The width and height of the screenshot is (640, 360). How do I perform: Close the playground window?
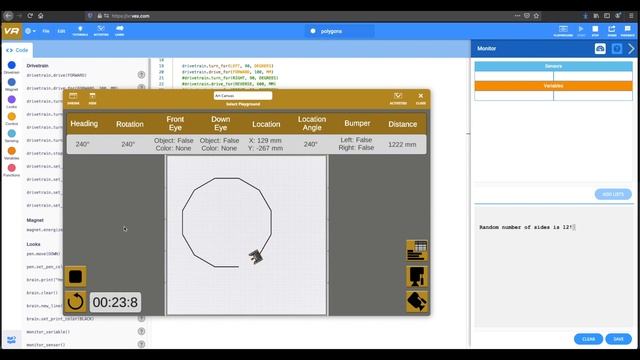(x=421, y=98)
